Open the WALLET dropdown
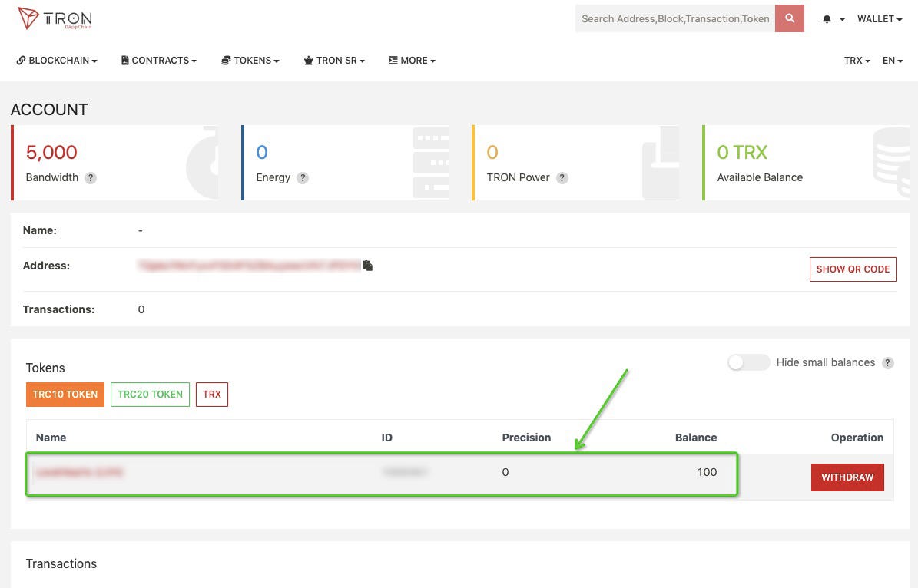Image resolution: width=918 pixels, height=588 pixels. tap(880, 18)
